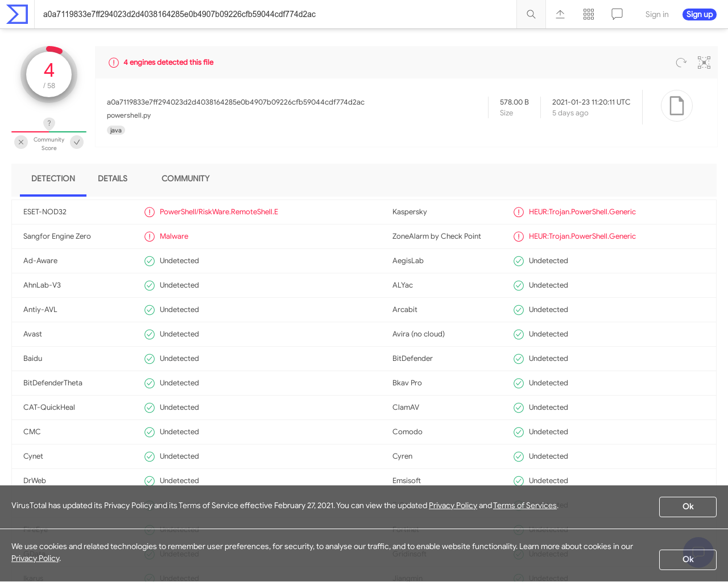Click the Kaspersky HEUR:Trojan.PowerShell.Generic result
The height and width of the screenshot is (582, 728).
582,212
